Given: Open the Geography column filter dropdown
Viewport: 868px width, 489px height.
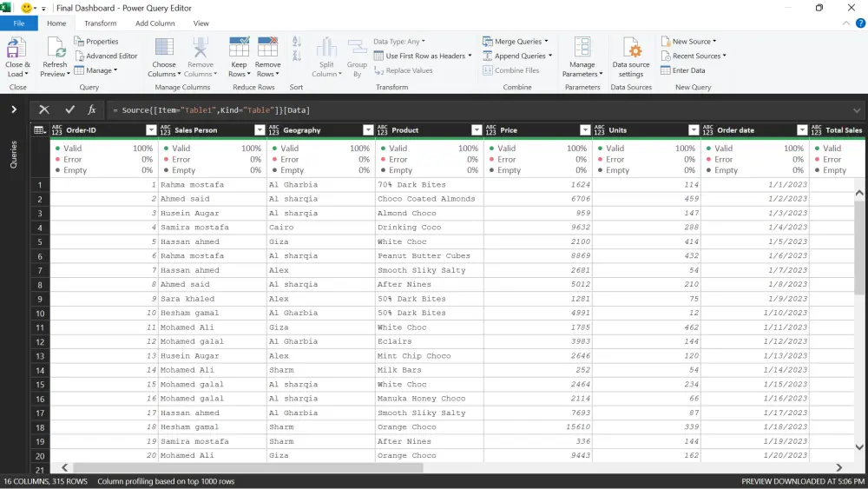Looking at the screenshot, I should point(368,130).
